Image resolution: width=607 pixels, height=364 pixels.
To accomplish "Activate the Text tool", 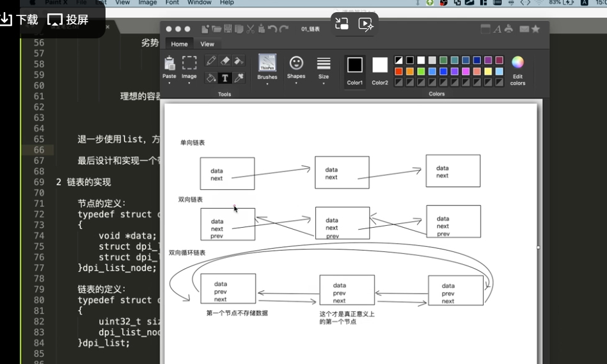I will (x=225, y=78).
